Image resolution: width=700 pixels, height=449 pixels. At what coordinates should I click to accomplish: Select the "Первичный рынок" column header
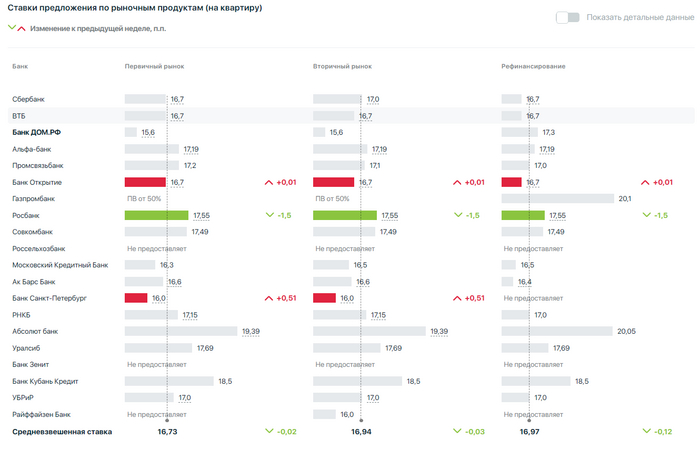(154, 66)
